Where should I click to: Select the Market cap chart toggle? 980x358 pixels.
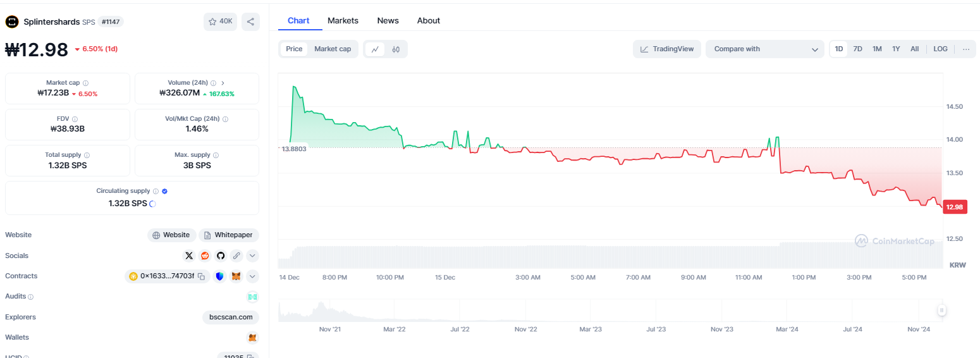[x=333, y=49]
